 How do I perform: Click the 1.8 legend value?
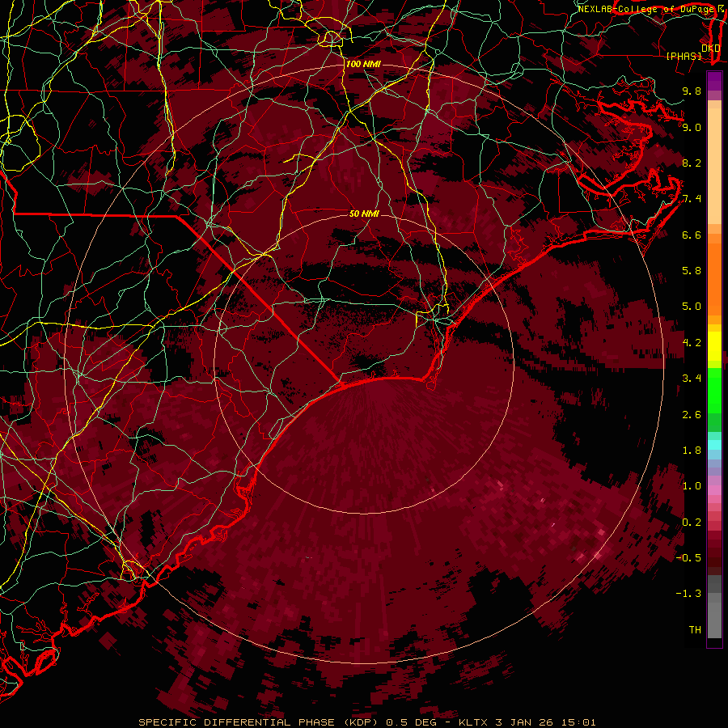point(692,451)
